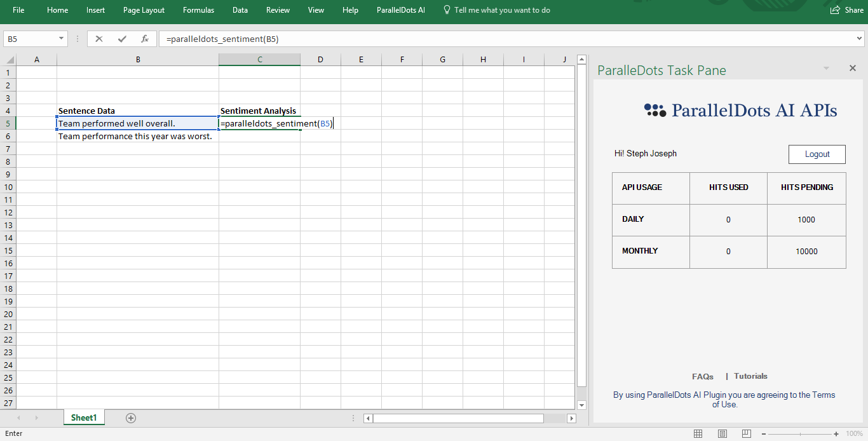Select all cells using the corner triangle
Screen dimensions: 868x441
(x=9, y=59)
